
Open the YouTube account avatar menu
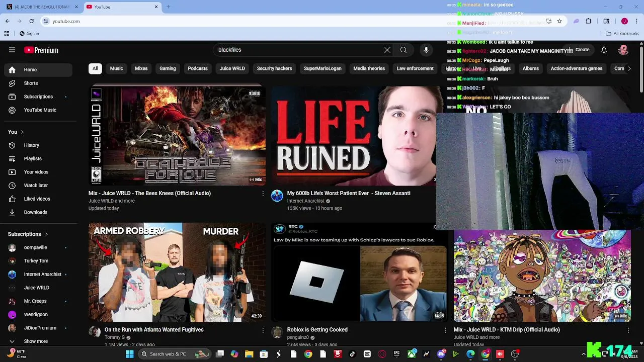pyautogui.click(x=623, y=50)
